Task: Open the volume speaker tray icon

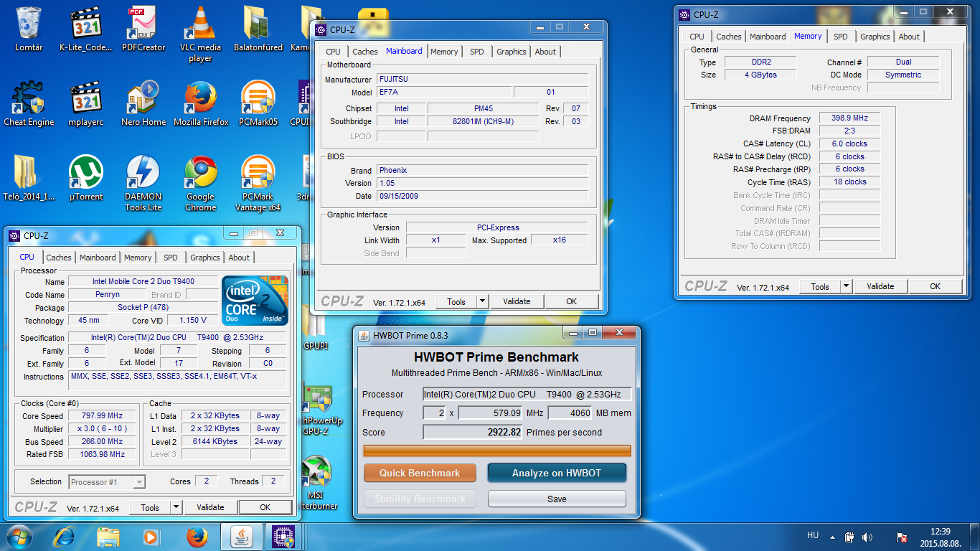Action: point(867,537)
